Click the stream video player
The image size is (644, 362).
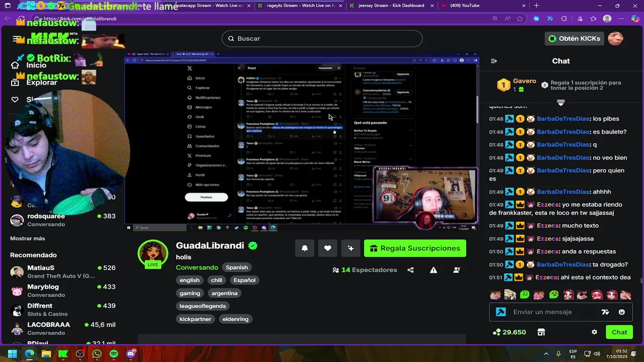tap(302, 142)
